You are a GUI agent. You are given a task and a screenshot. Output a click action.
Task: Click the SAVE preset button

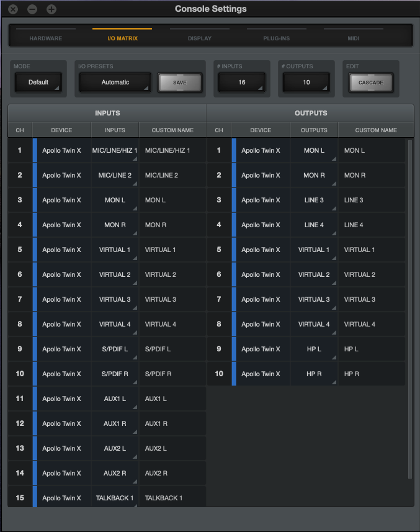click(x=180, y=83)
